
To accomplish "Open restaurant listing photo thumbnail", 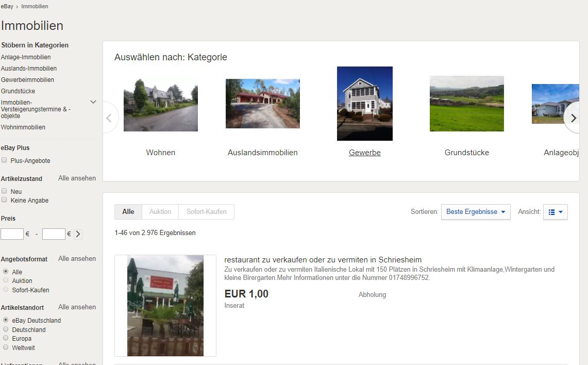I will [x=165, y=306].
